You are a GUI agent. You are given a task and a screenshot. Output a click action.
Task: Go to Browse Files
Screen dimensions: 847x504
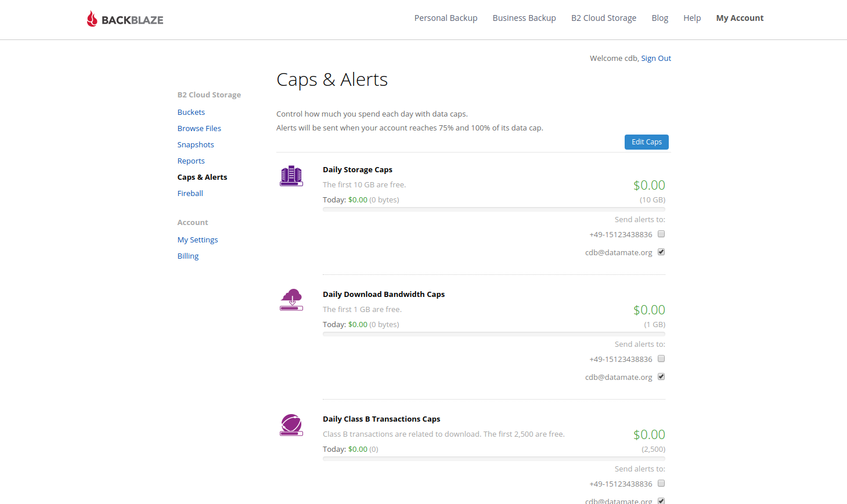click(199, 128)
